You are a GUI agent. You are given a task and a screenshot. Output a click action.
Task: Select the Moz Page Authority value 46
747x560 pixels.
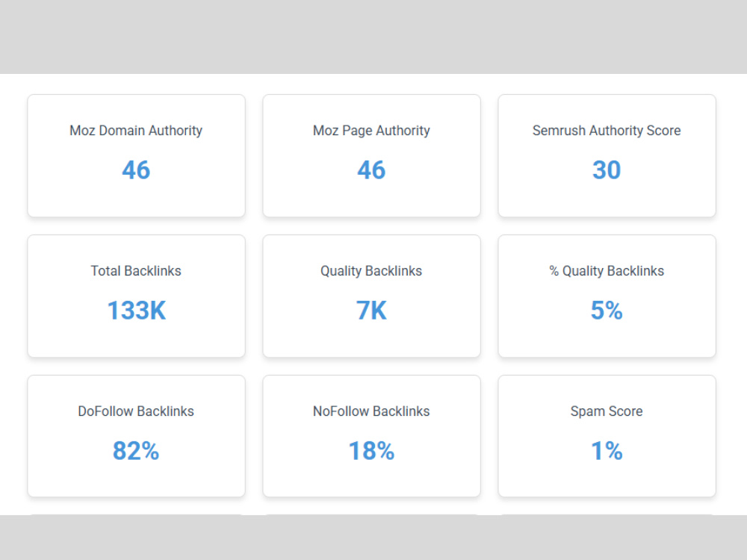(371, 169)
